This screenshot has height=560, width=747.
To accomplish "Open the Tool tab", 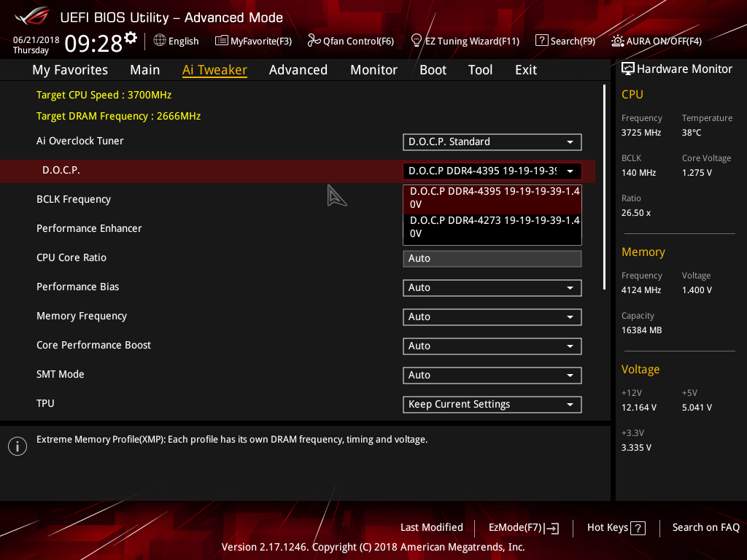I will click(480, 70).
